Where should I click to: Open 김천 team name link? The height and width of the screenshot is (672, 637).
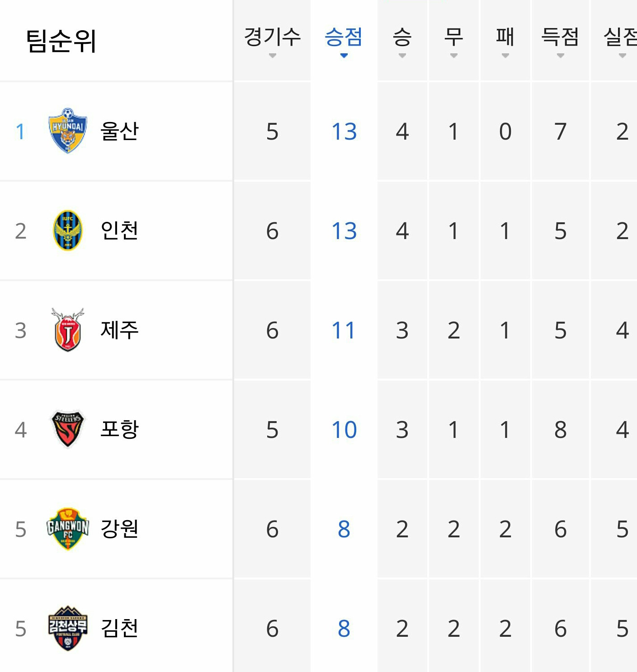tap(119, 628)
